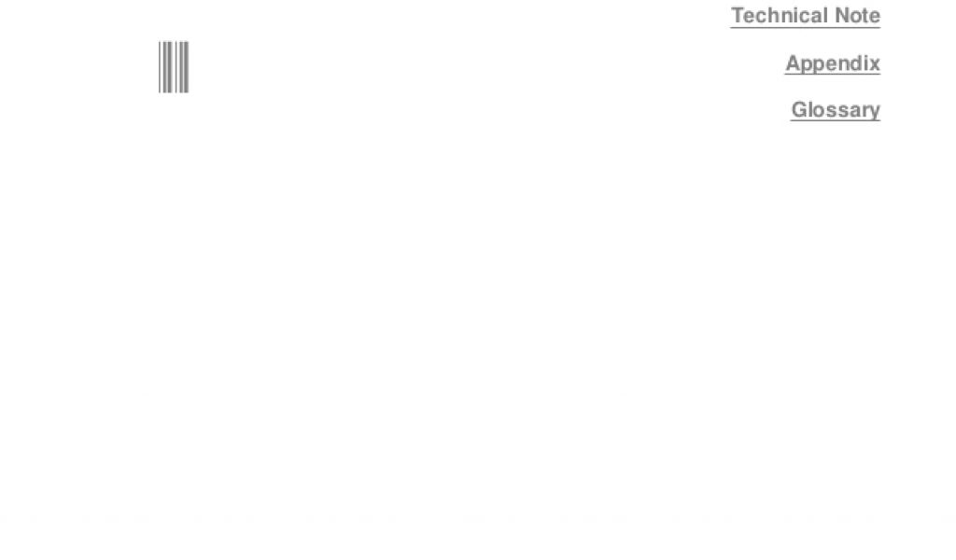Click the striped logo on the left
Screen dimensions: 956x560
174,67
